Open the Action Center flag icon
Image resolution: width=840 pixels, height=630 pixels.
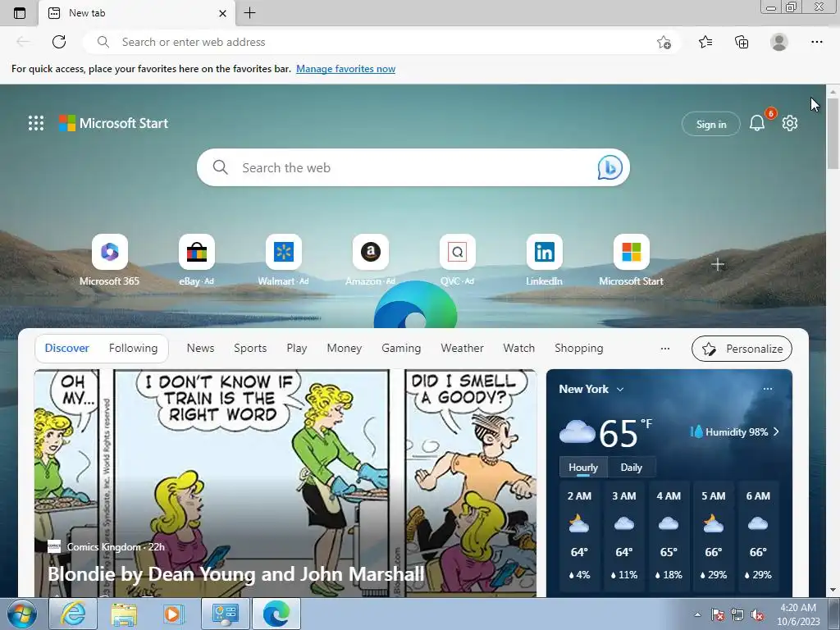717,614
